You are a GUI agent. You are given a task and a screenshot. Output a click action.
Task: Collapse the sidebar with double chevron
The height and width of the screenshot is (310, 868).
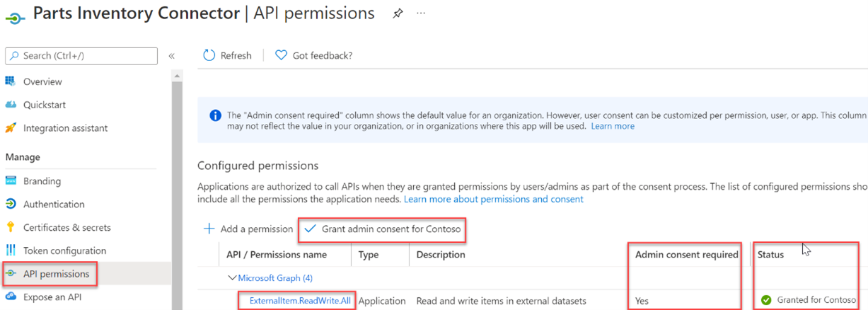(171, 56)
